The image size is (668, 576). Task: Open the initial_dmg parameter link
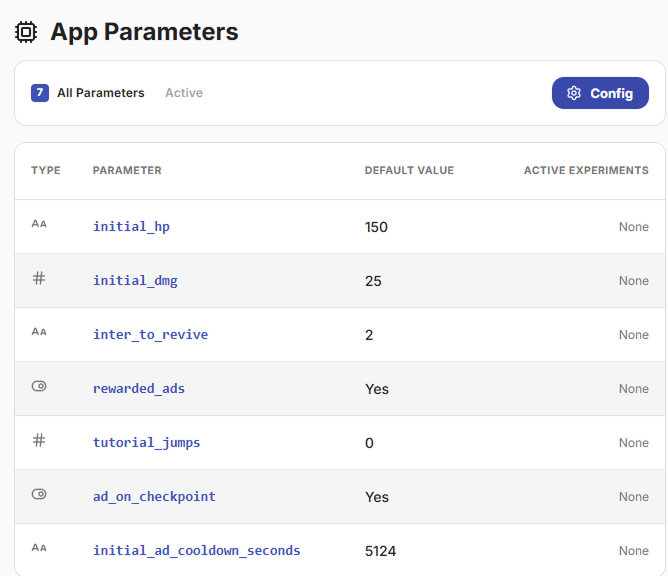click(x=135, y=281)
